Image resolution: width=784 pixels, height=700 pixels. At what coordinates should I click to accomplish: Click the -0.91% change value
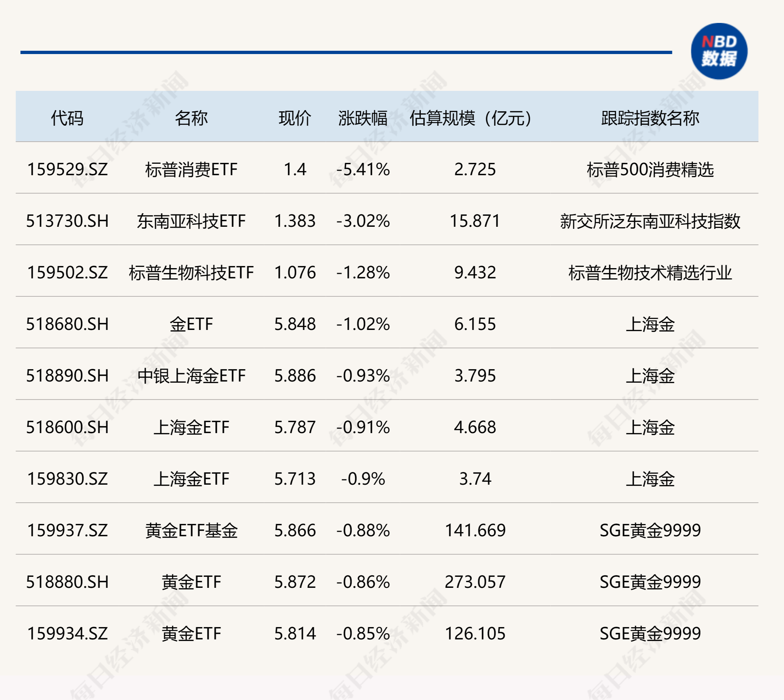(363, 427)
